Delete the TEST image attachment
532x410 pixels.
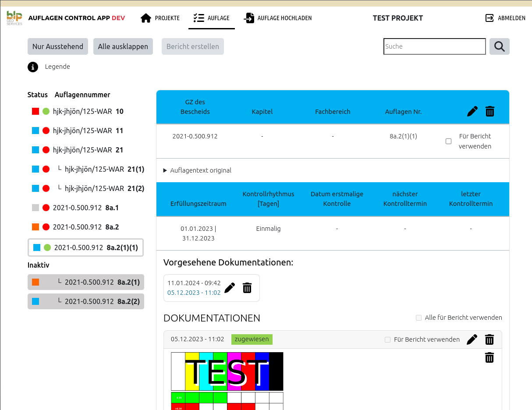click(489, 358)
